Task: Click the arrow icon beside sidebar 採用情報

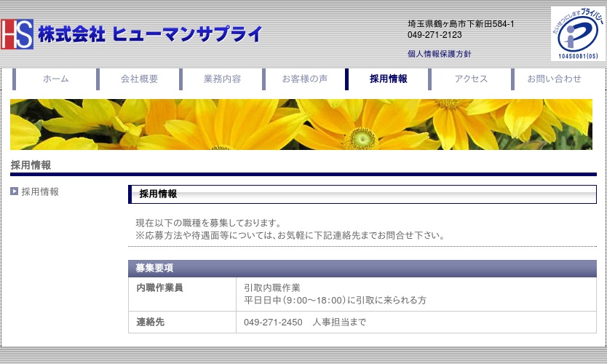Action: [x=14, y=192]
